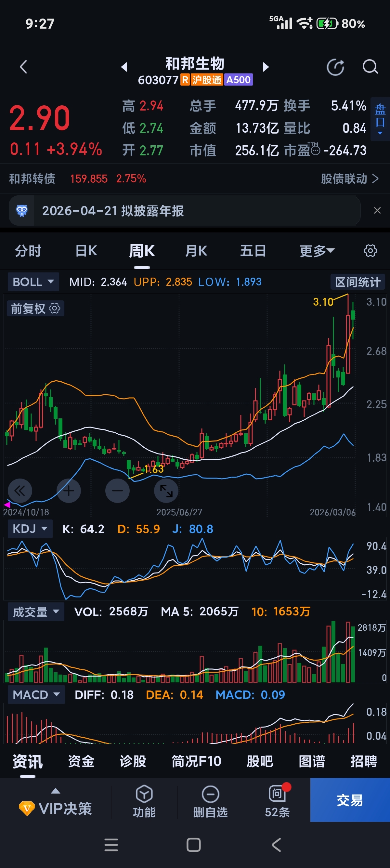
Task: Zoom in the K-line chart
Action: [69, 491]
